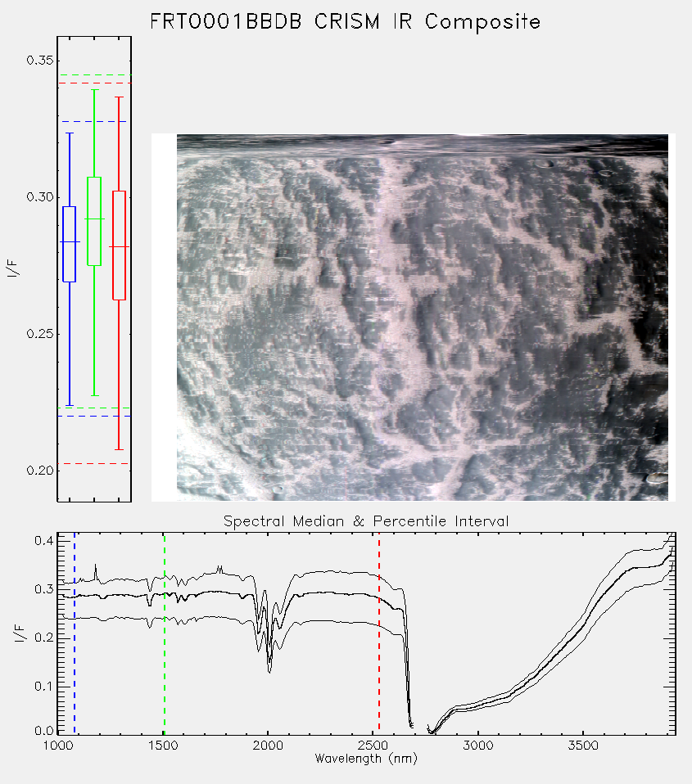Select the red box in boxplot

[x=119, y=246]
